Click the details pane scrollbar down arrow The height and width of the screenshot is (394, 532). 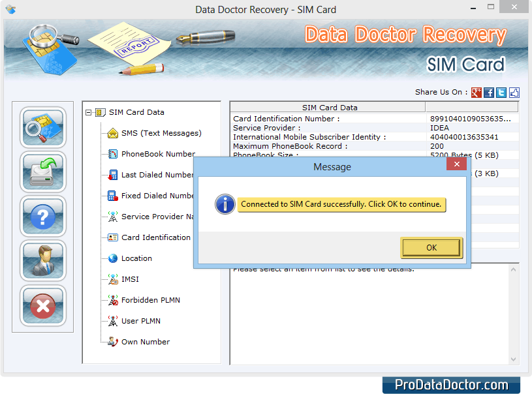pos(513,359)
